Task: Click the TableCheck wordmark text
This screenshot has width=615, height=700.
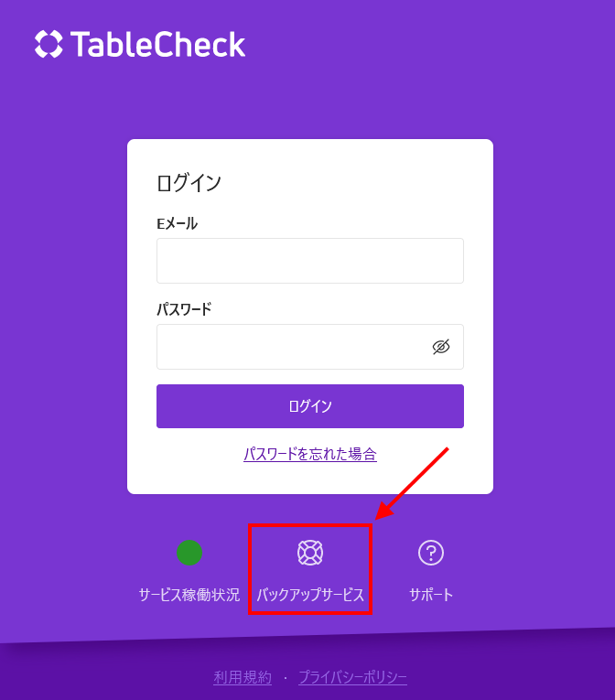Action: click(158, 44)
